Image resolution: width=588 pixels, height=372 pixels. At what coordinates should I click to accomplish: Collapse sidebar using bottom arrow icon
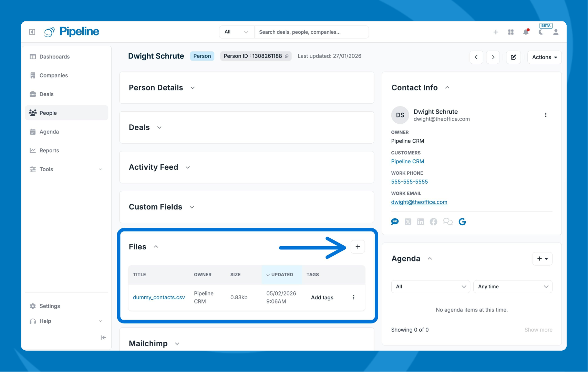tap(103, 338)
